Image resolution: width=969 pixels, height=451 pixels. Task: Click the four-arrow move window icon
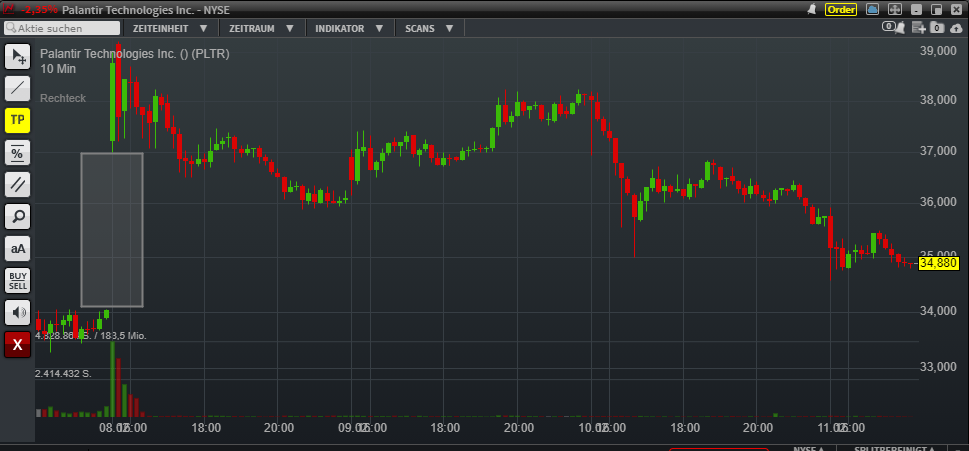pos(894,9)
